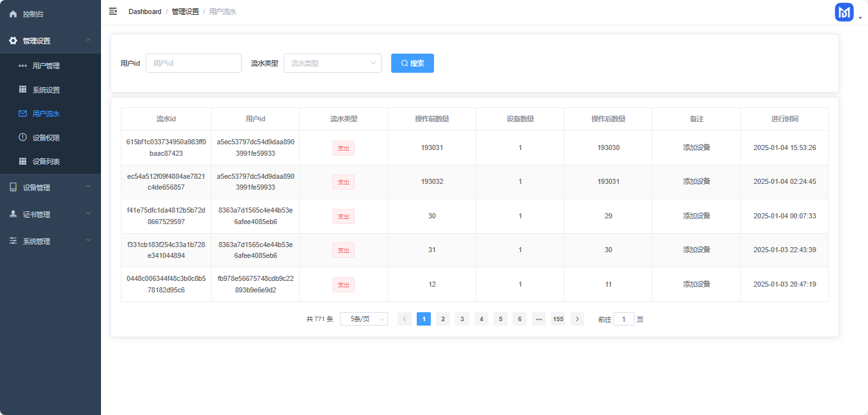Click 支出 tag in 20:47:19 row
This screenshot has width=868, height=415.
(x=343, y=285)
